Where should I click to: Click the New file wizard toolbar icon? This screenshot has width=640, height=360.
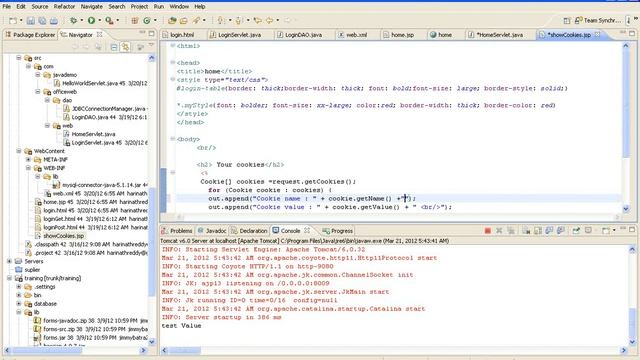coord(13,20)
